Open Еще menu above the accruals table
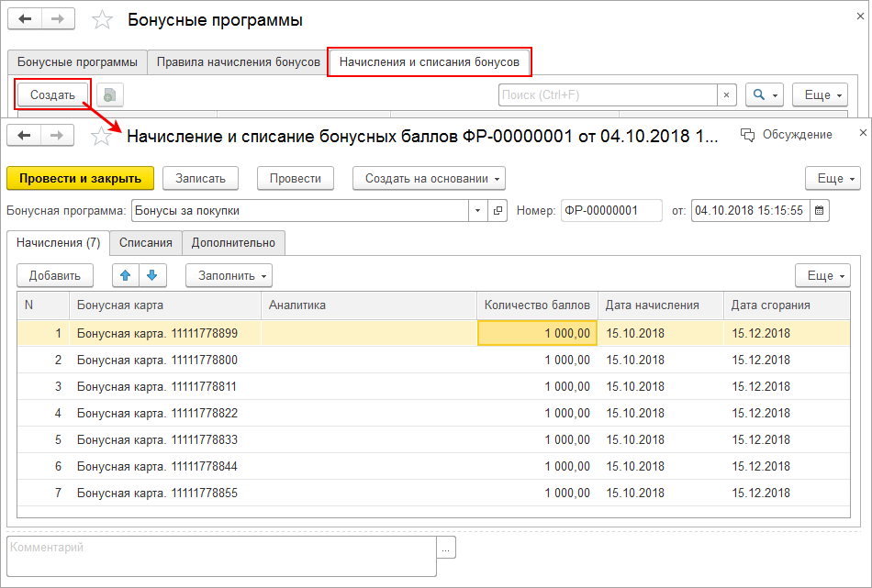Viewport: 872px width, 588px height. tap(822, 276)
